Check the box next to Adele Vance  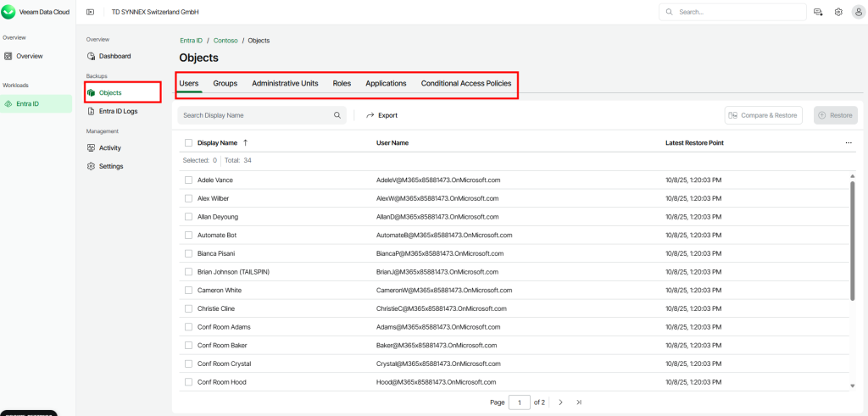[188, 180]
